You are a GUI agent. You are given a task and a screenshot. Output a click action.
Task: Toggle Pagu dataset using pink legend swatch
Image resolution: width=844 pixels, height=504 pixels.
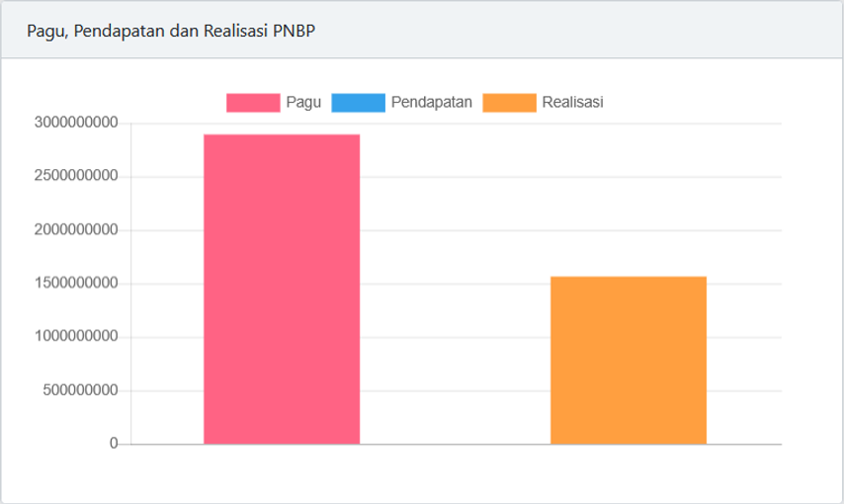pyautogui.click(x=253, y=103)
